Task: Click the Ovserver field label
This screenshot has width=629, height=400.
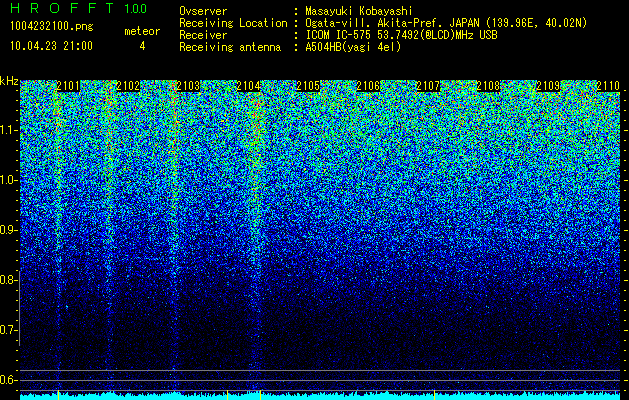Action: 203,11
